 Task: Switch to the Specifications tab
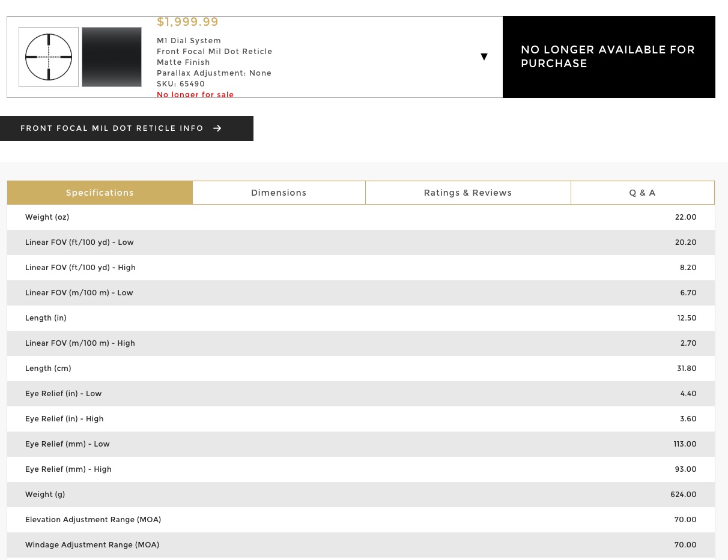point(100,193)
